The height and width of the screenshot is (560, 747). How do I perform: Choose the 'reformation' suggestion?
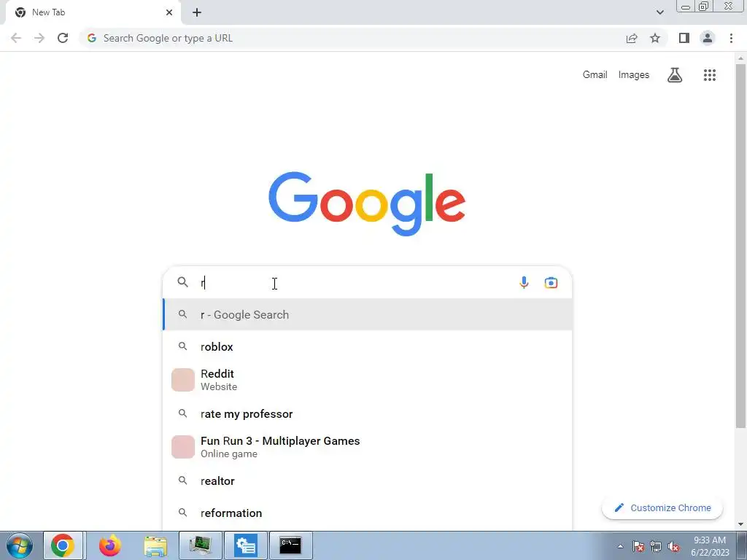(x=368, y=513)
